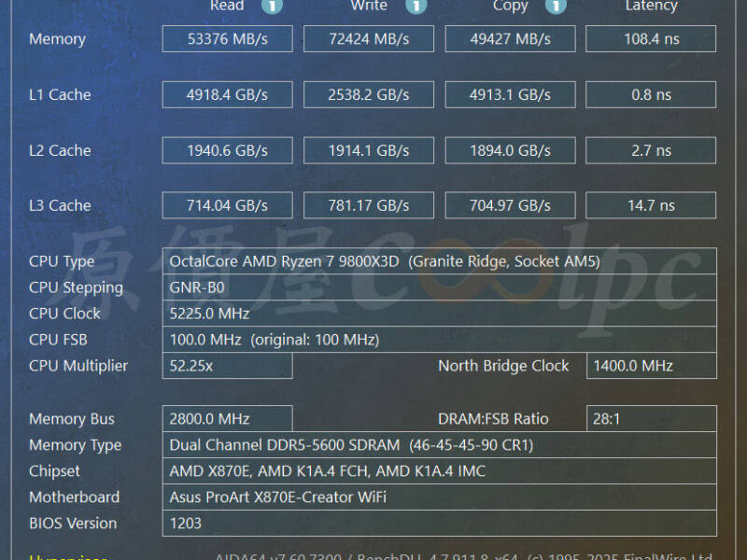This screenshot has height=560, width=747.
Task: Select the L3 Cache latency value 14.7 ns
Action: [x=651, y=205]
